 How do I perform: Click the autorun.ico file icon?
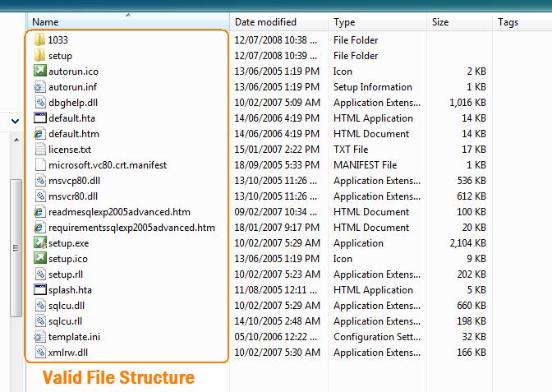39,71
